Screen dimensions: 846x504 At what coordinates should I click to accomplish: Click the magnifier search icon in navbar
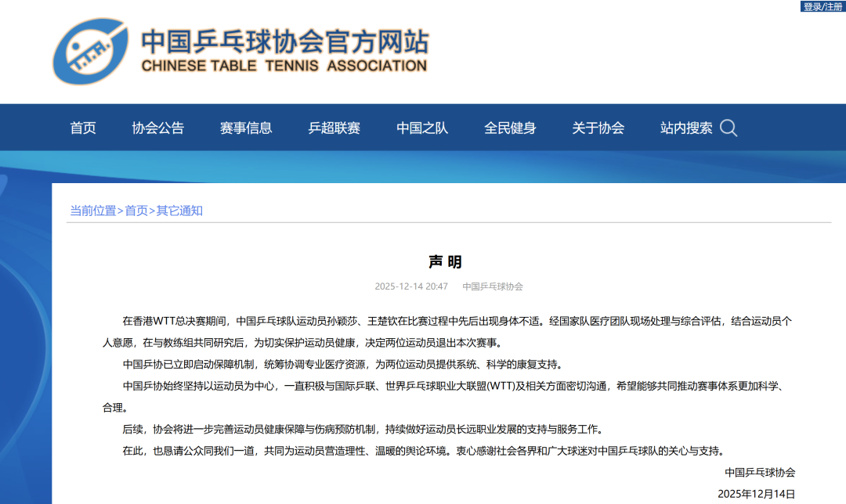click(728, 128)
